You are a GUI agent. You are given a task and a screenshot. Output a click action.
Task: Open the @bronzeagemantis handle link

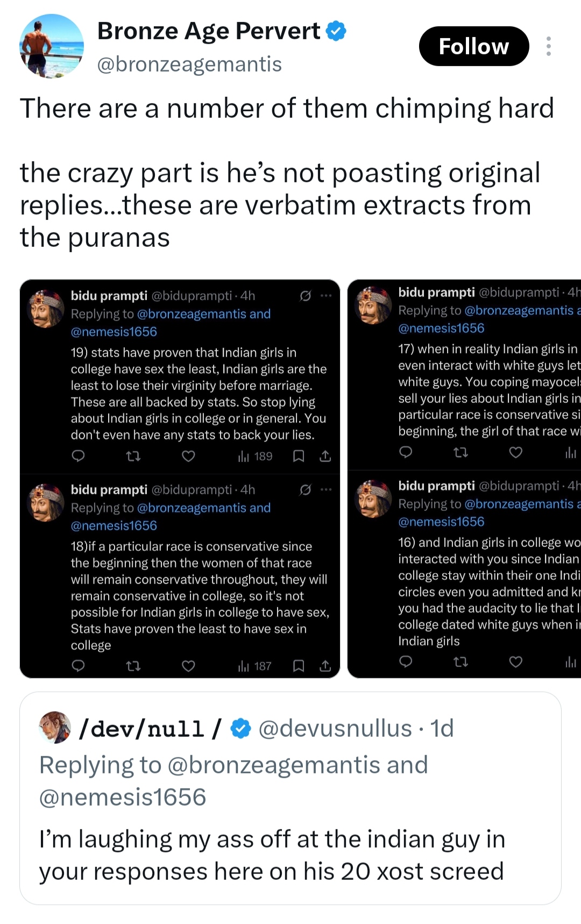pos(189,65)
